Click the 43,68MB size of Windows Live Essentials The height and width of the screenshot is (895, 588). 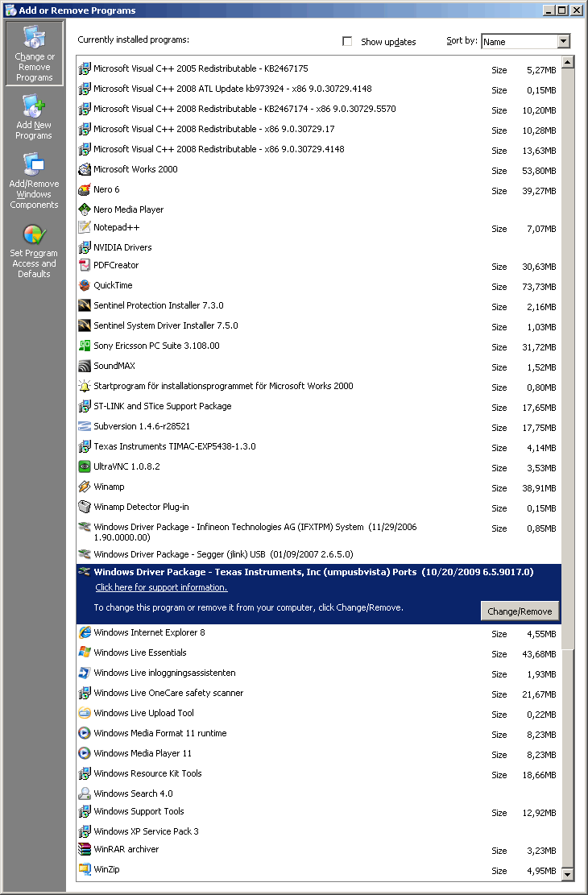coord(539,654)
